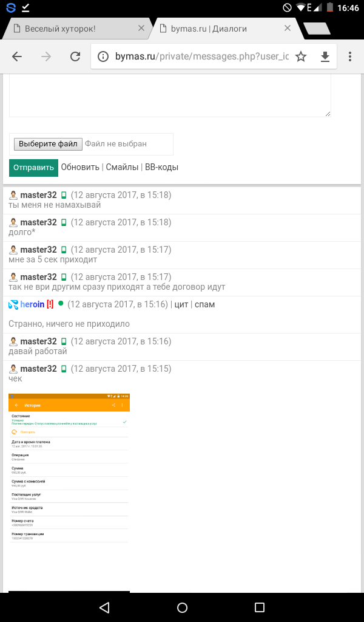
Task: Tap the browser back arrow
Action: click(17, 56)
